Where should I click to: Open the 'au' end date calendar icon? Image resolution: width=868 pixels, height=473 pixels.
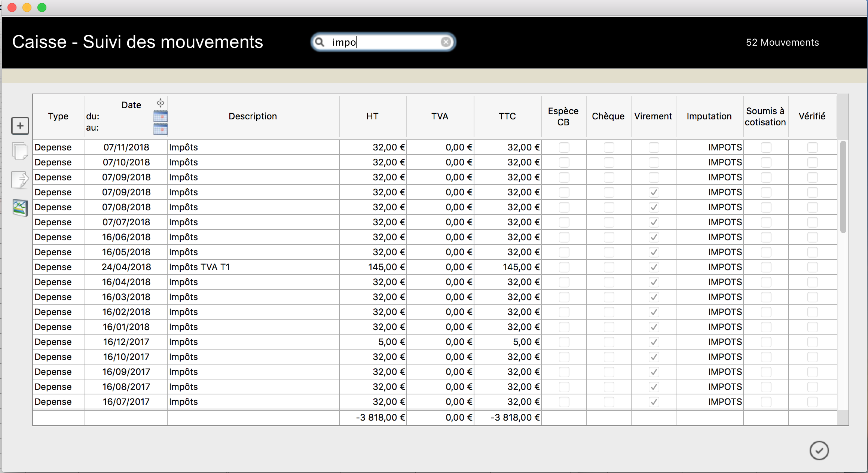point(161,129)
